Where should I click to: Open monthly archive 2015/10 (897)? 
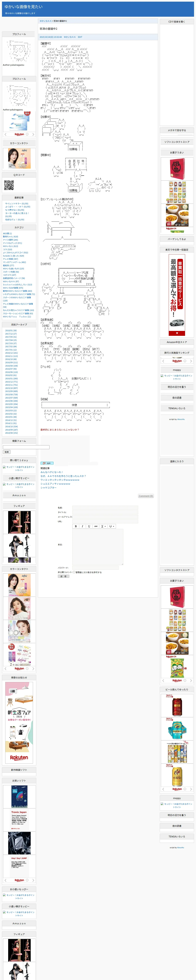pos(11,388)
